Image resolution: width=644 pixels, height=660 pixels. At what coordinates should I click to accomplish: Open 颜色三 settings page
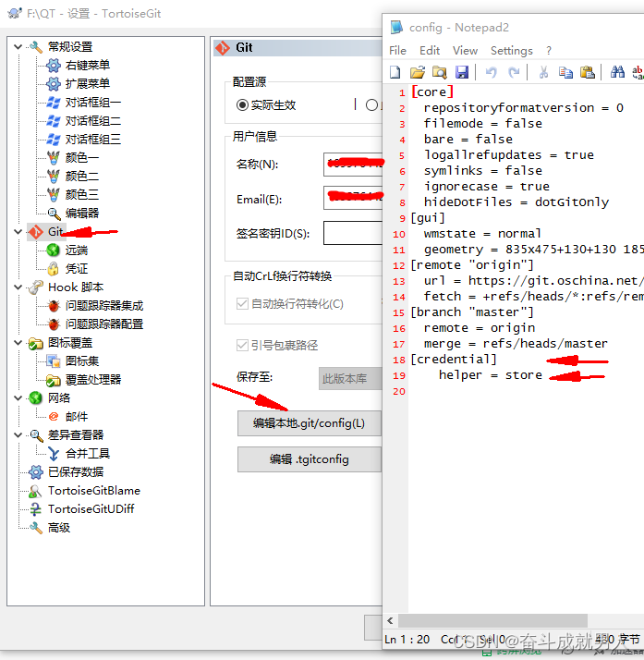point(82,195)
